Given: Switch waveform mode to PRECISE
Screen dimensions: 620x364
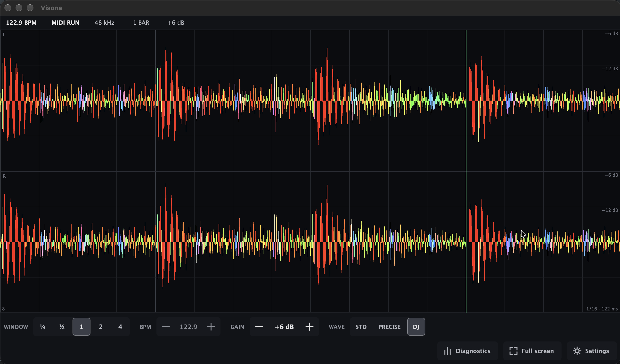Looking at the screenshot, I should point(390,327).
